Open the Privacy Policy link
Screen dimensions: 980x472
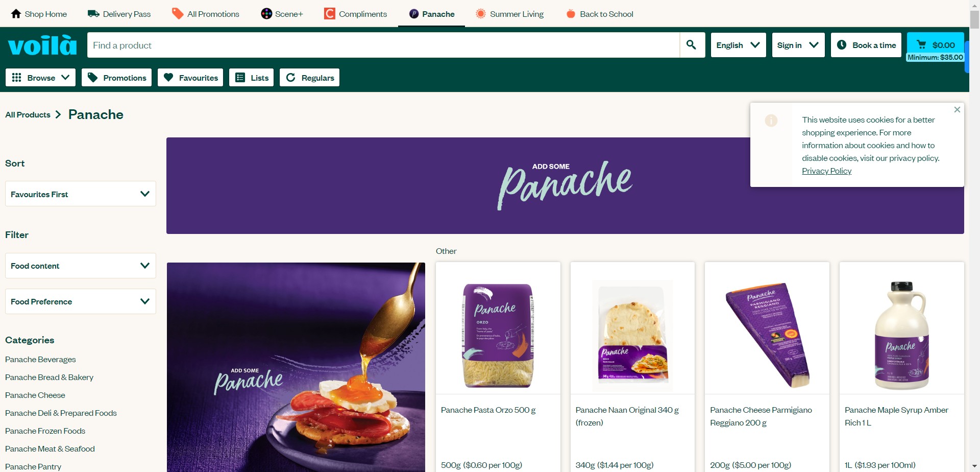(x=826, y=171)
